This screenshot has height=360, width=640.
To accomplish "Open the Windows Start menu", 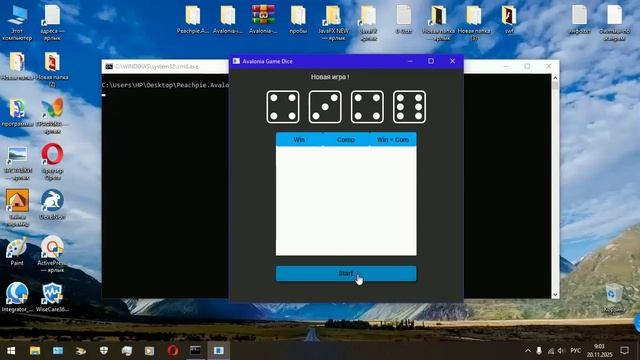I will point(11,351).
